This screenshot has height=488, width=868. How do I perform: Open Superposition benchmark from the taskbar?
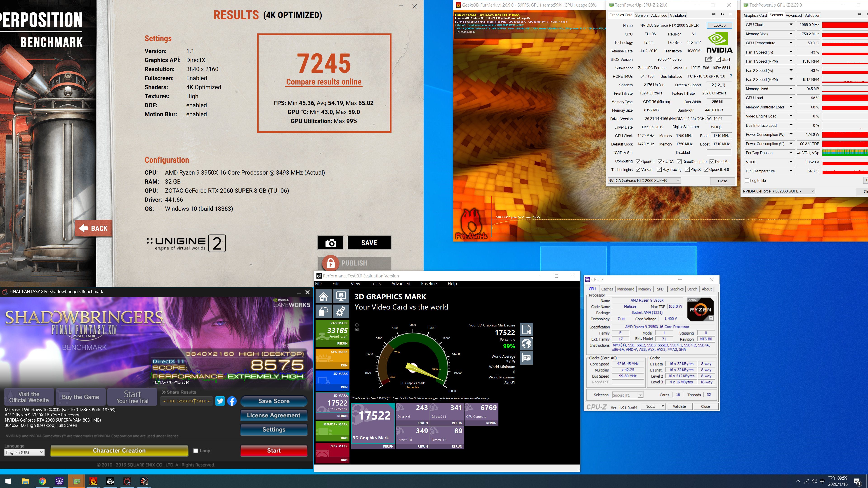[x=144, y=481]
